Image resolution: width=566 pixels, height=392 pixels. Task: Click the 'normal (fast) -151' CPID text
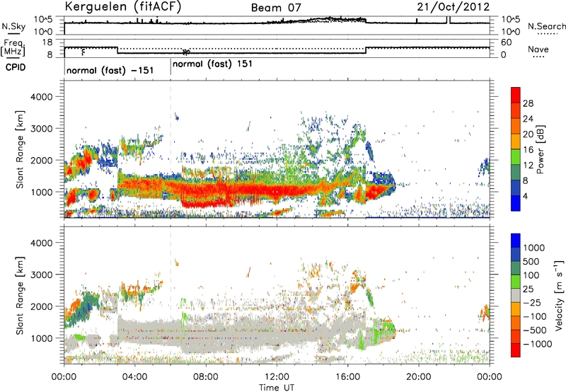point(110,70)
